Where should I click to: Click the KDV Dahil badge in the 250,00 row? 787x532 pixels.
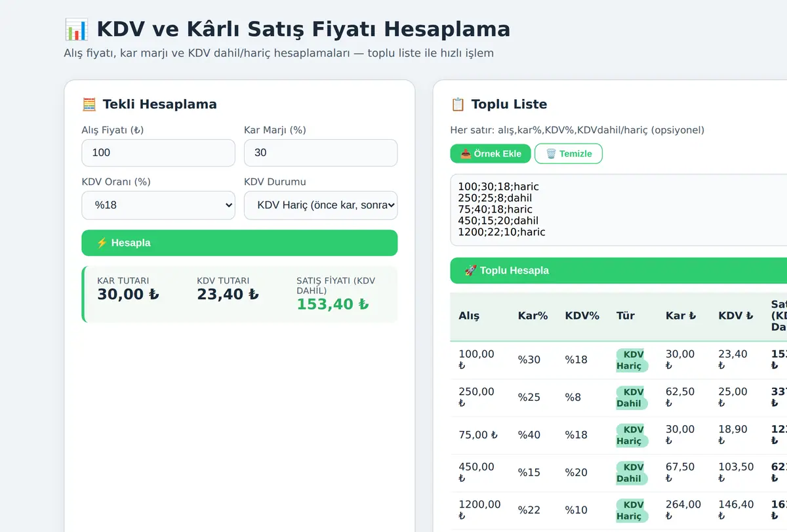632,398
